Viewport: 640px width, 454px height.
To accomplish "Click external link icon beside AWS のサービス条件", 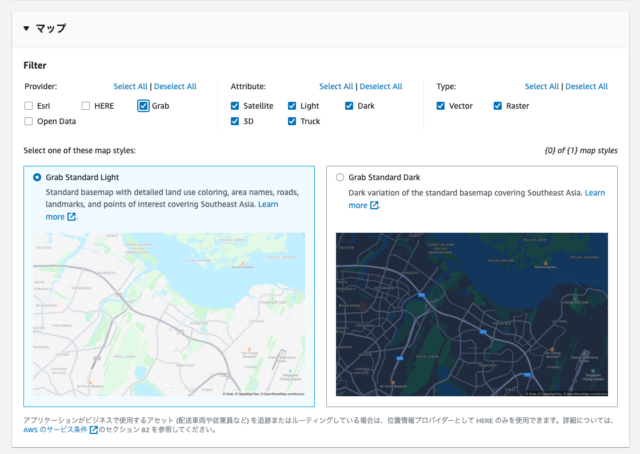I will 93,430.
